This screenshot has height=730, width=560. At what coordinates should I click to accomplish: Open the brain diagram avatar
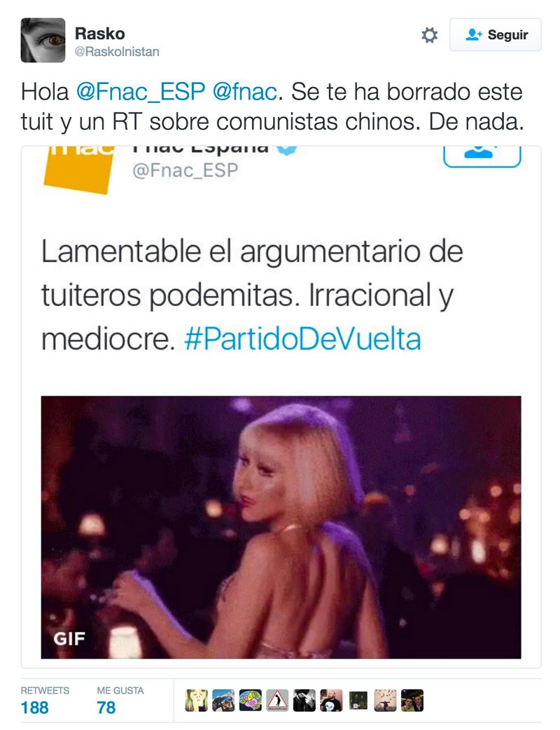click(250, 701)
